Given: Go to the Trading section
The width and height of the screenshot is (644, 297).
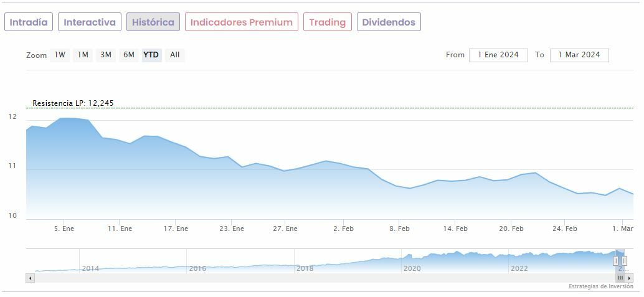Looking at the screenshot, I should pyautogui.click(x=327, y=22).
